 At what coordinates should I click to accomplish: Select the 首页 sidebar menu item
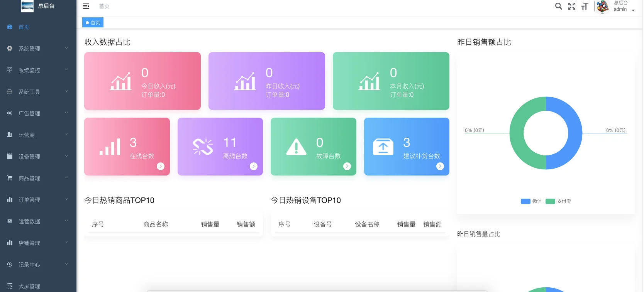tap(38, 27)
